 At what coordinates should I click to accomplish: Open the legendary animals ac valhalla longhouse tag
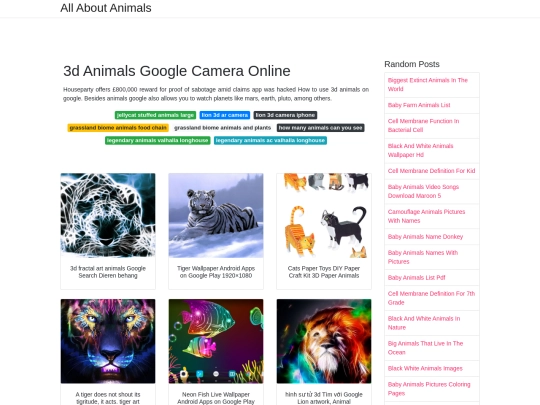click(270, 141)
